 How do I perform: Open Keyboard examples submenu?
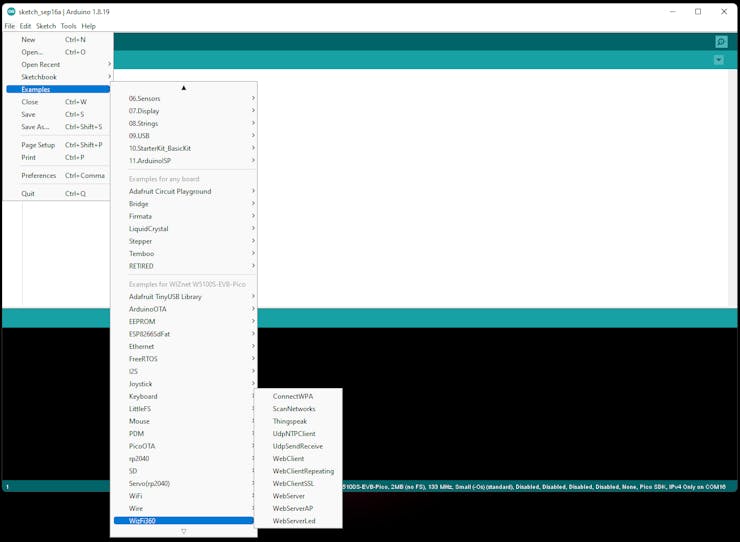(x=184, y=397)
